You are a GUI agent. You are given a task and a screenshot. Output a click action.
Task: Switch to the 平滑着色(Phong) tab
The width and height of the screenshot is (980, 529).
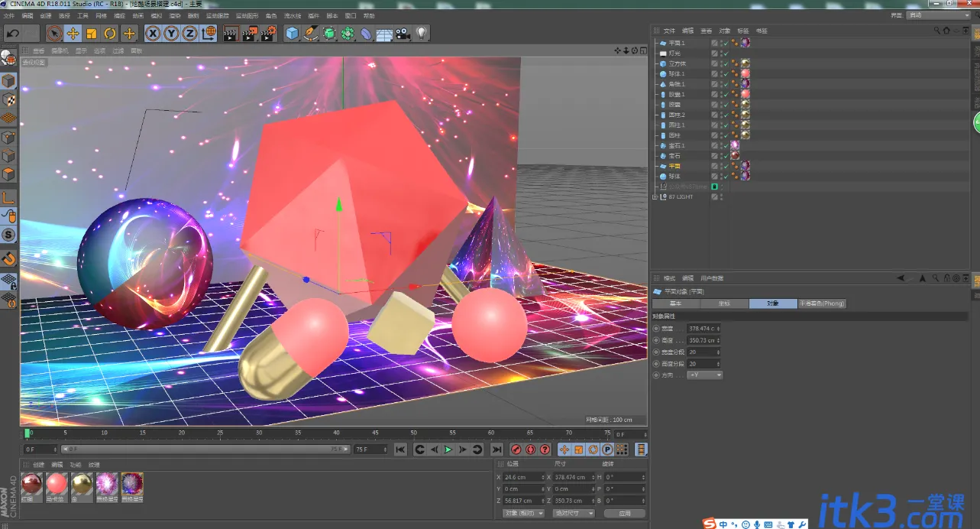(x=822, y=303)
